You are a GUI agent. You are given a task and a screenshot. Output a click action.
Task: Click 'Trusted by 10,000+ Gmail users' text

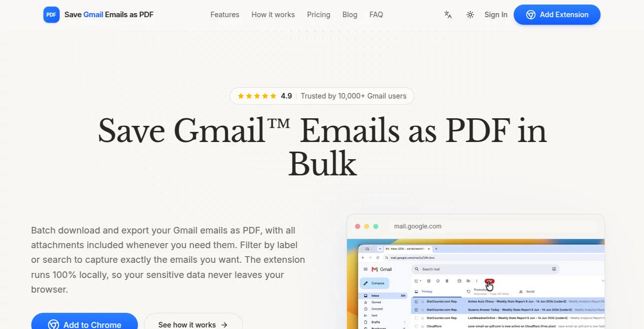coord(354,96)
